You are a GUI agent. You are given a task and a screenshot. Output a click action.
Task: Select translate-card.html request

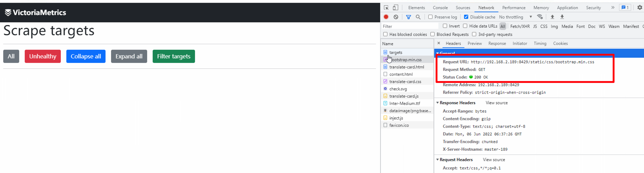coord(407,67)
